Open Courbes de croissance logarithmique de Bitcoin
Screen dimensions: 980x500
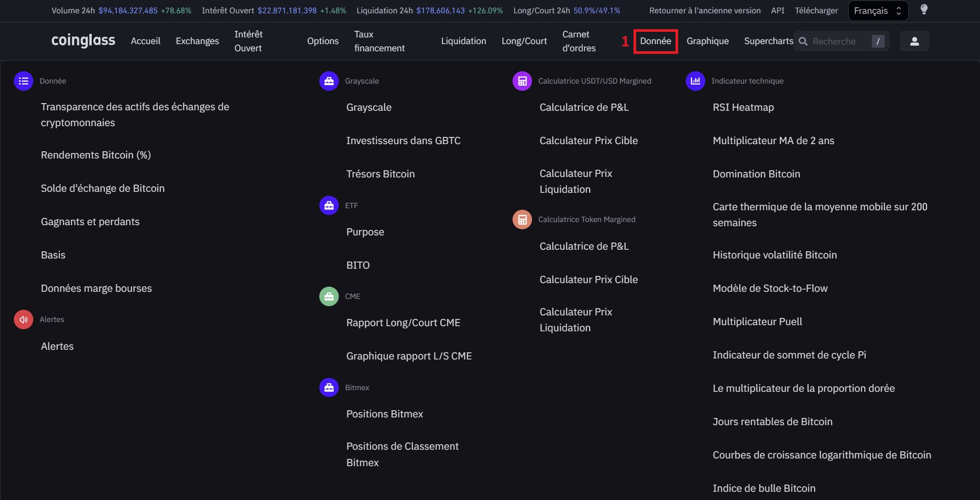click(x=822, y=455)
